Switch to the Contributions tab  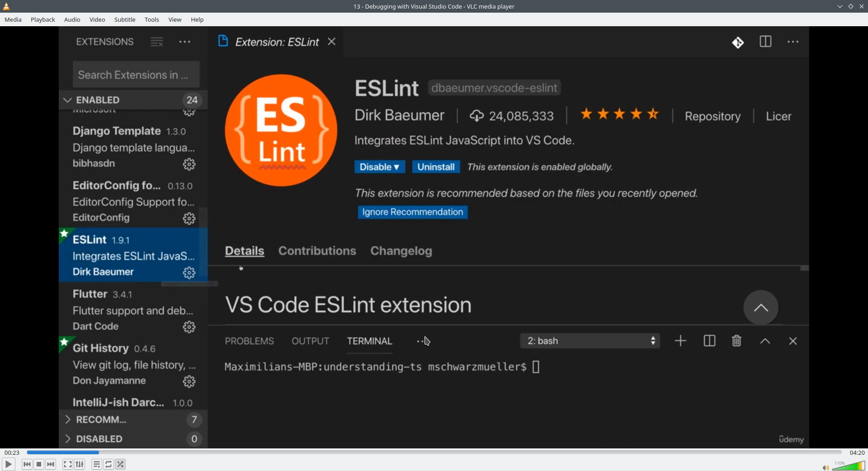[317, 251]
